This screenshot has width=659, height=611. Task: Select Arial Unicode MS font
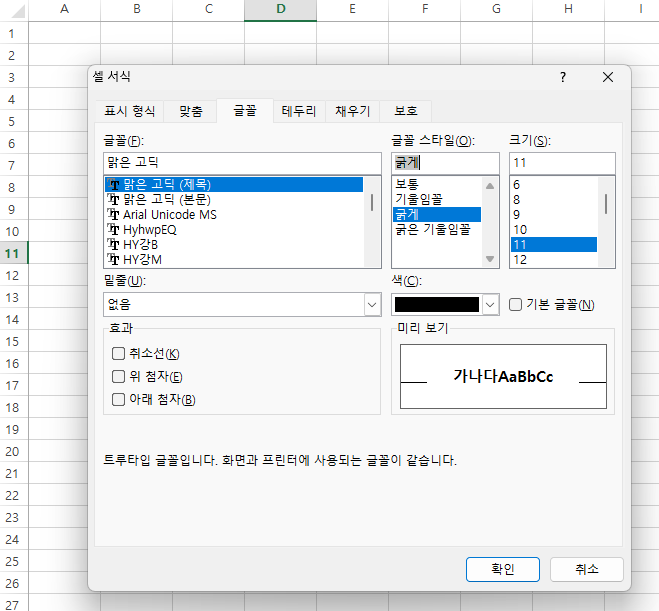coord(234,215)
